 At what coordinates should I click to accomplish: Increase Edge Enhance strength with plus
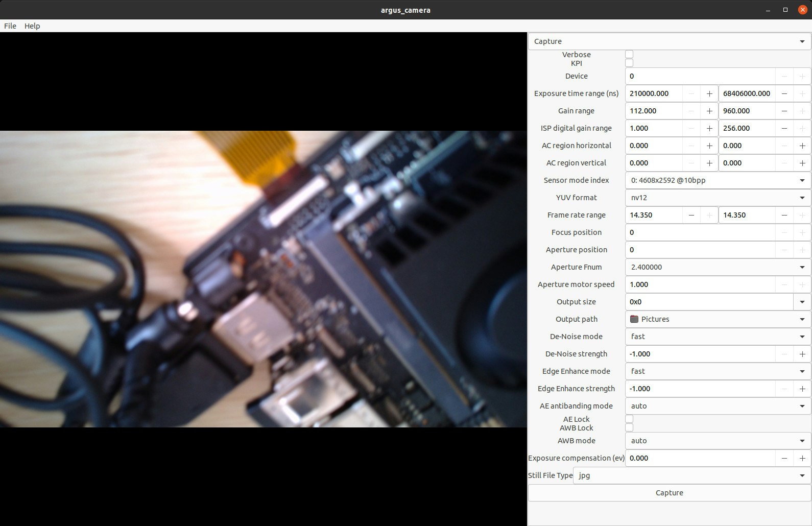(x=802, y=389)
